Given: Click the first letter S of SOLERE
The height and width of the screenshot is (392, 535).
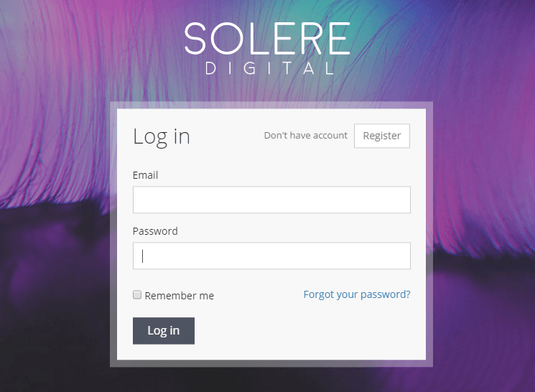Looking at the screenshot, I should tap(195, 39).
